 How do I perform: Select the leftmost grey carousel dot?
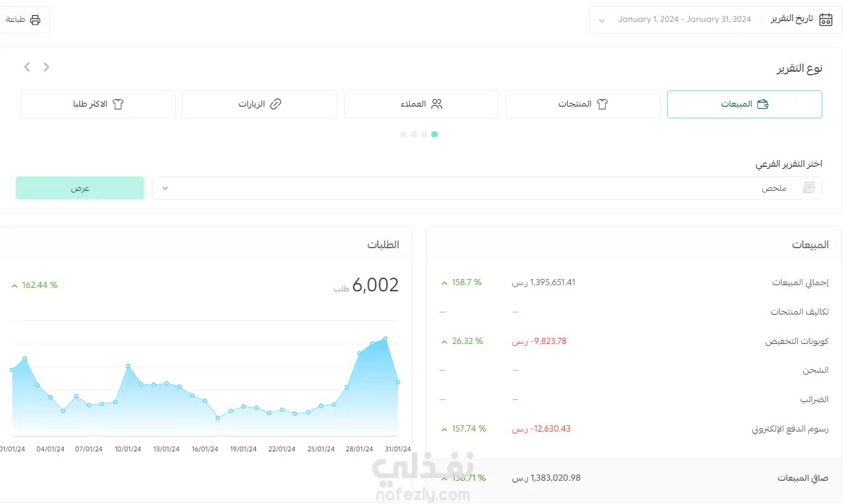(x=404, y=134)
